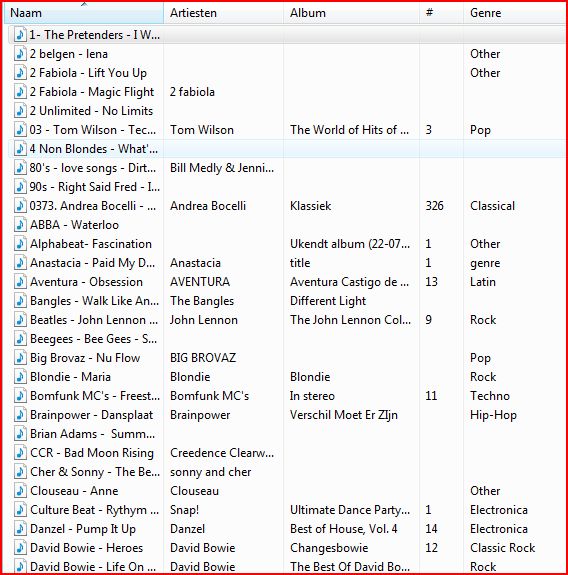The image size is (568, 575).
Task: Click the icon for 2 belgen - lena
Action: coord(20,54)
